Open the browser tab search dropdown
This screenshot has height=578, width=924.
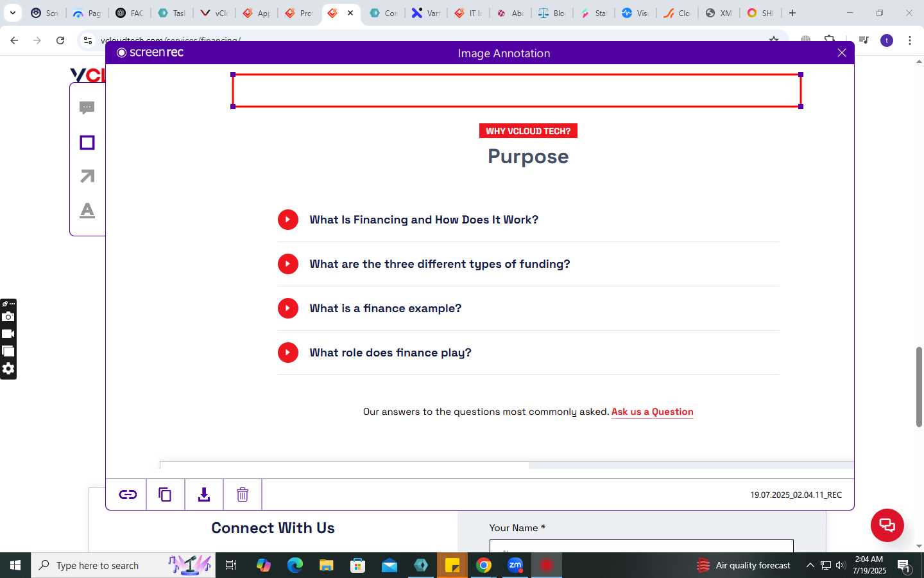click(12, 13)
